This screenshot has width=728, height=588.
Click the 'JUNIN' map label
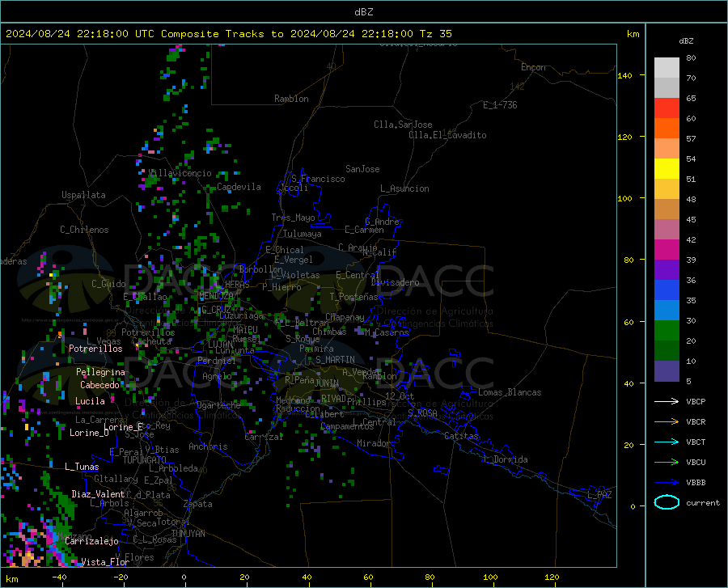click(x=327, y=383)
